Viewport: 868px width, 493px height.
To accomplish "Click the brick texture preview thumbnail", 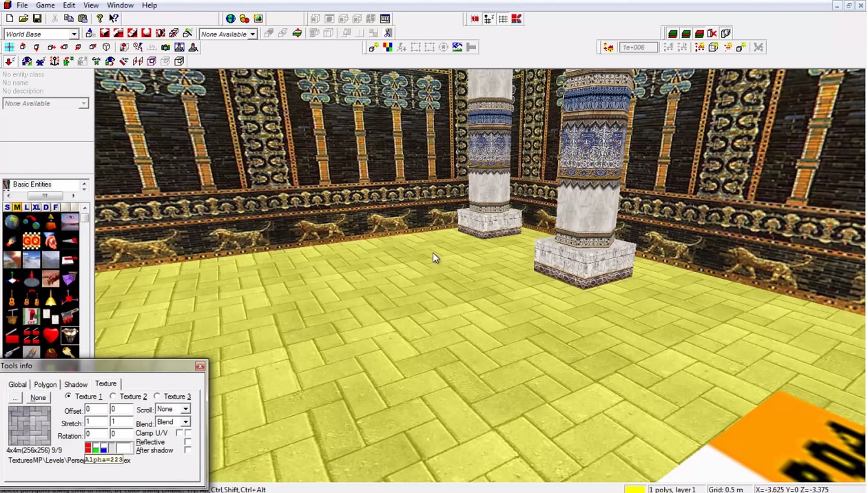I will point(30,426).
